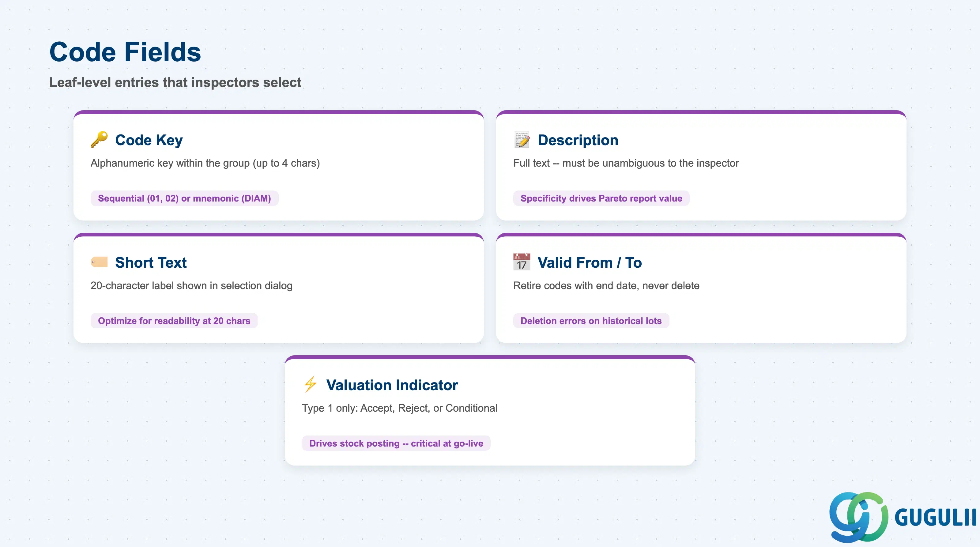Click the Valid From / To heading
Image resolution: width=980 pixels, height=547 pixels.
(x=590, y=262)
